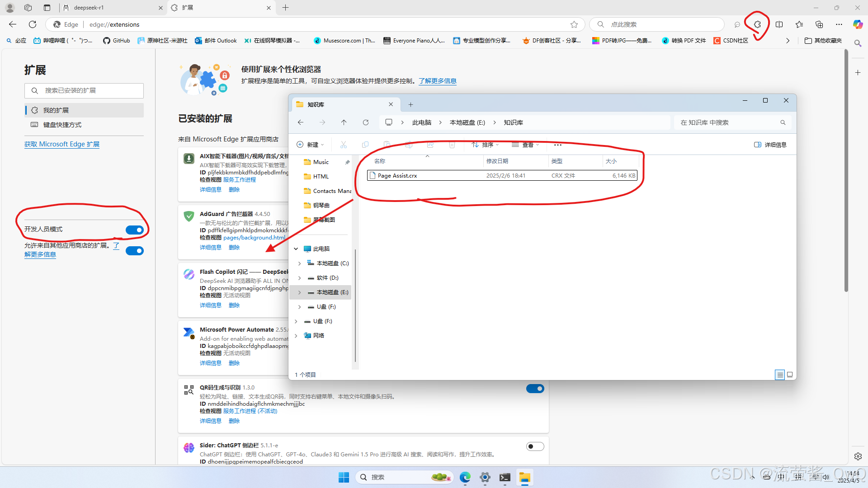Open the Windows Start menu

click(x=344, y=477)
